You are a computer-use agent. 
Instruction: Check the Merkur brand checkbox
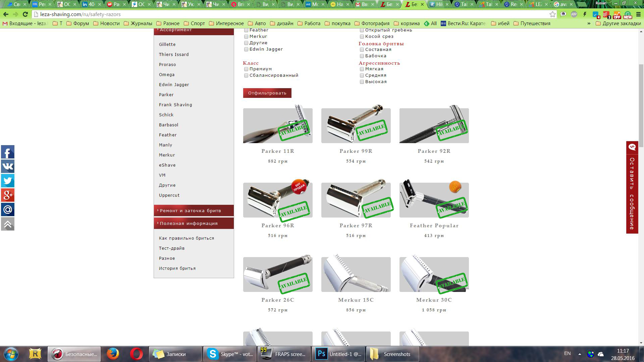(246, 37)
